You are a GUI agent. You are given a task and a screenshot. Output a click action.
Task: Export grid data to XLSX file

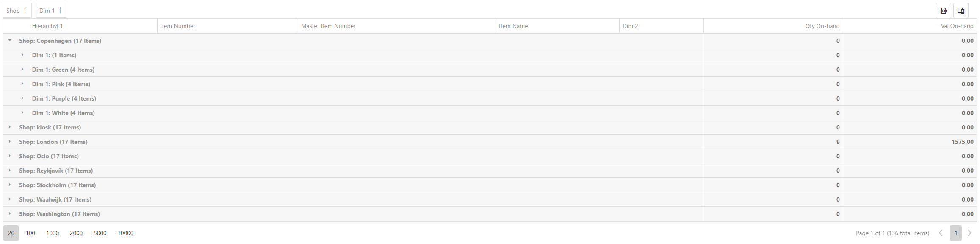tap(943, 11)
